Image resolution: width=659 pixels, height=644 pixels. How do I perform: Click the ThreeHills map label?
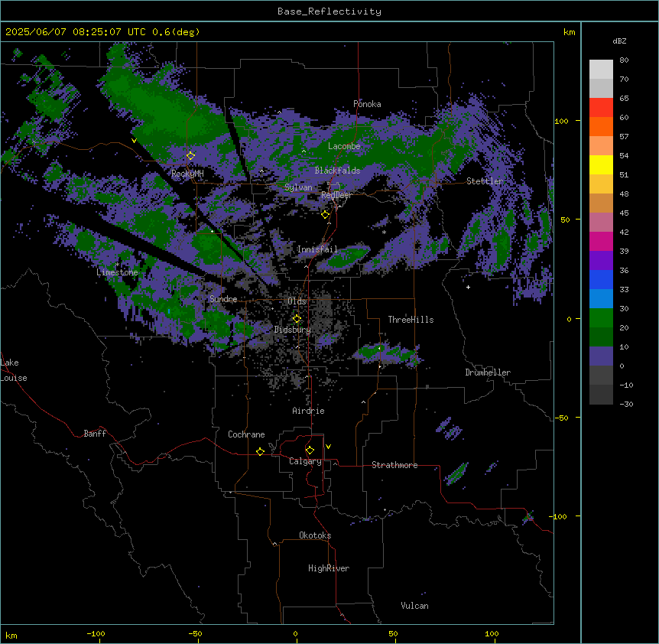click(x=411, y=320)
